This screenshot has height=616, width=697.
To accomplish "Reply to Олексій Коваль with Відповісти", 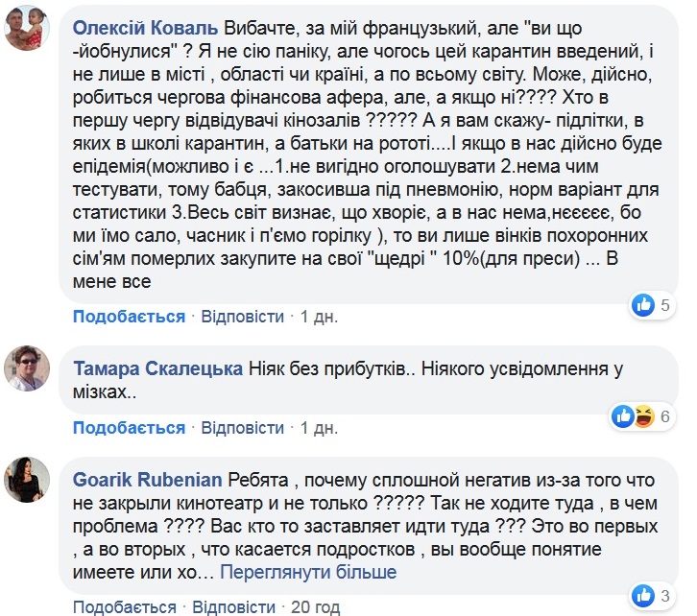I will 243,317.
